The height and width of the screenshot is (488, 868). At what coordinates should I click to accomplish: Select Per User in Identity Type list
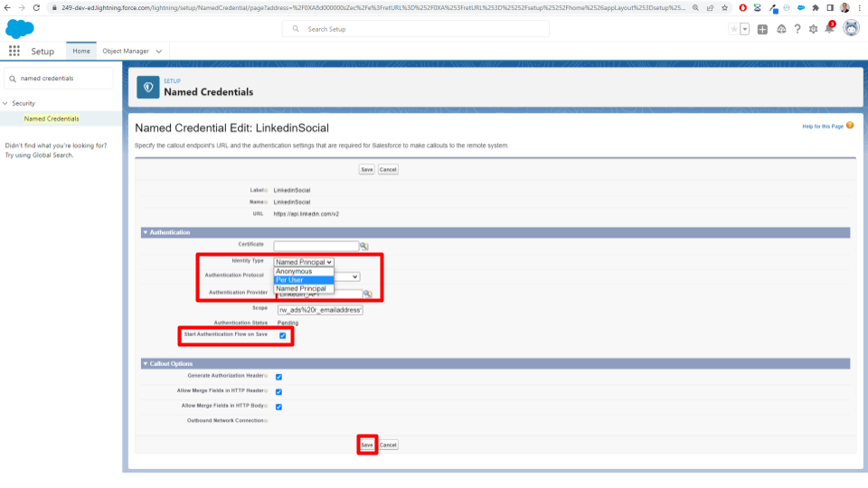[x=304, y=280]
